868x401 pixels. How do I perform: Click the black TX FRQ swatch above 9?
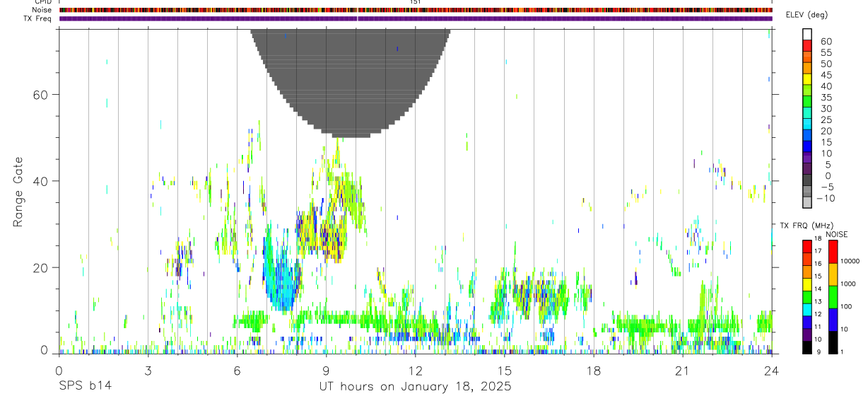point(807,348)
